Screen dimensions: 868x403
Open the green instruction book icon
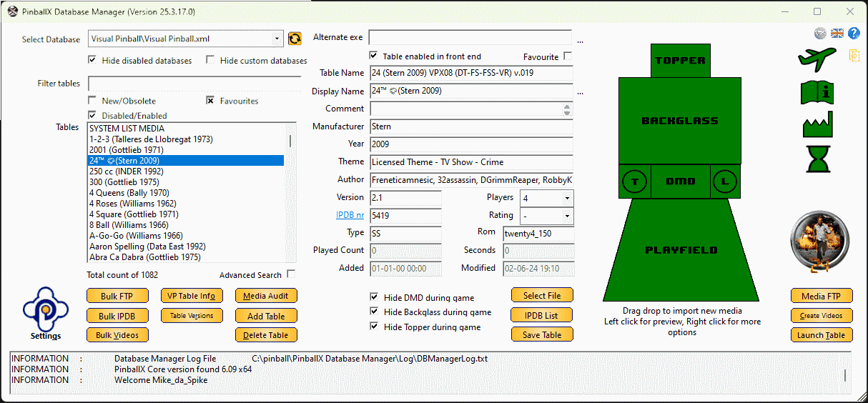click(818, 93)
